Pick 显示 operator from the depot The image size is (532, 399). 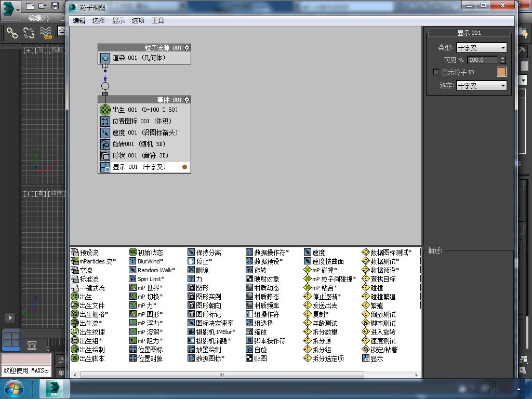tap(373, 358)
